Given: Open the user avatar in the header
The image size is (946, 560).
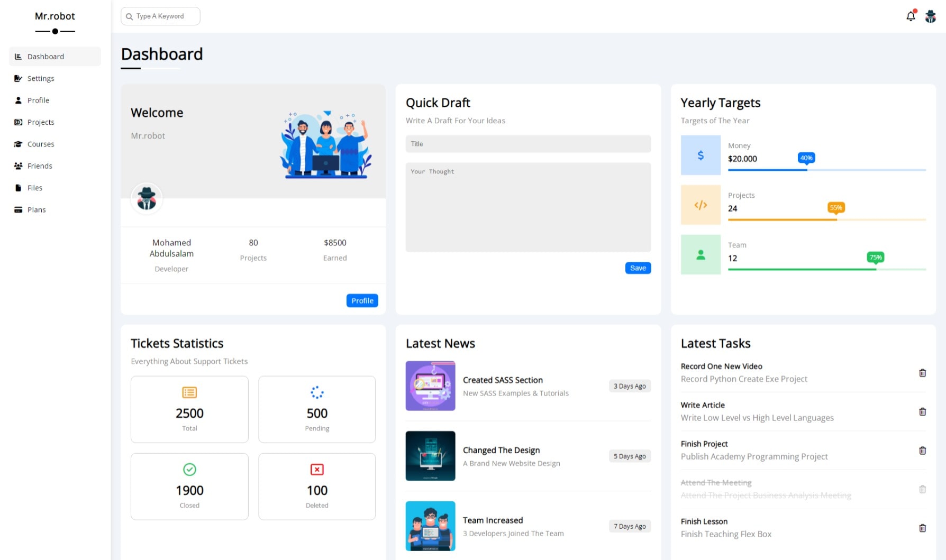Looking at the screenshot, I should click(930, 16).
